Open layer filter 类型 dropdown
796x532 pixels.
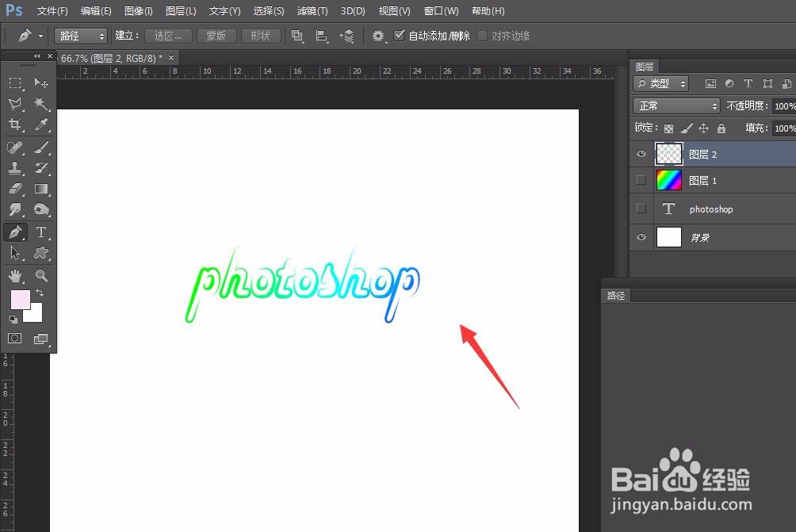pyautogui.click(x=661, y=84)
